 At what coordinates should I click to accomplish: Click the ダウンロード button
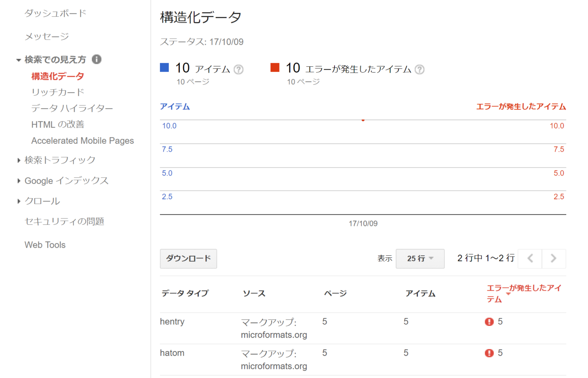coord(188,258)
